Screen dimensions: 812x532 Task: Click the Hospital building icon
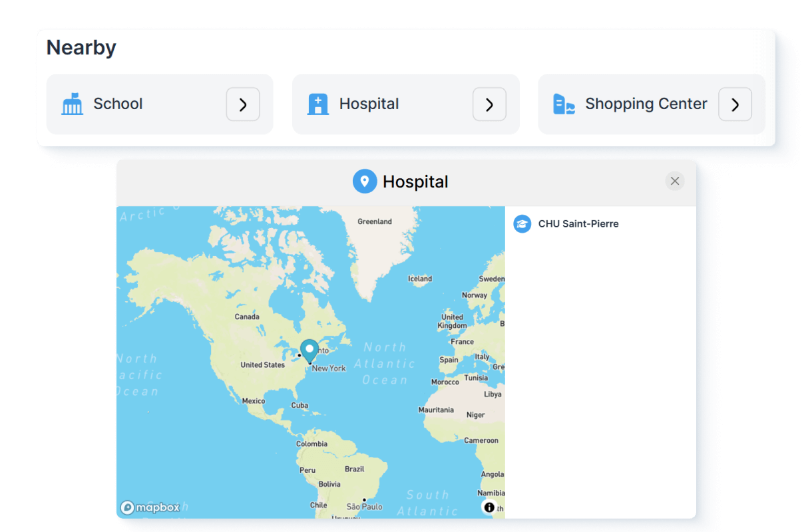click(318, 104)
